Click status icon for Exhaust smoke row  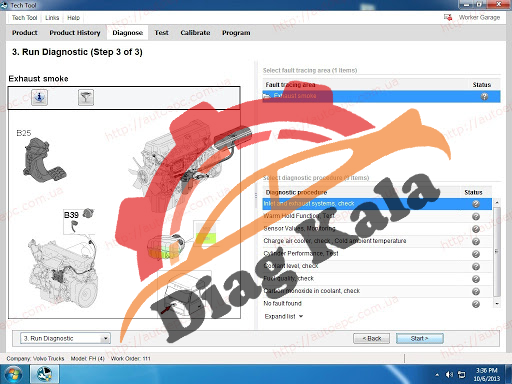[x=484, y=96]
